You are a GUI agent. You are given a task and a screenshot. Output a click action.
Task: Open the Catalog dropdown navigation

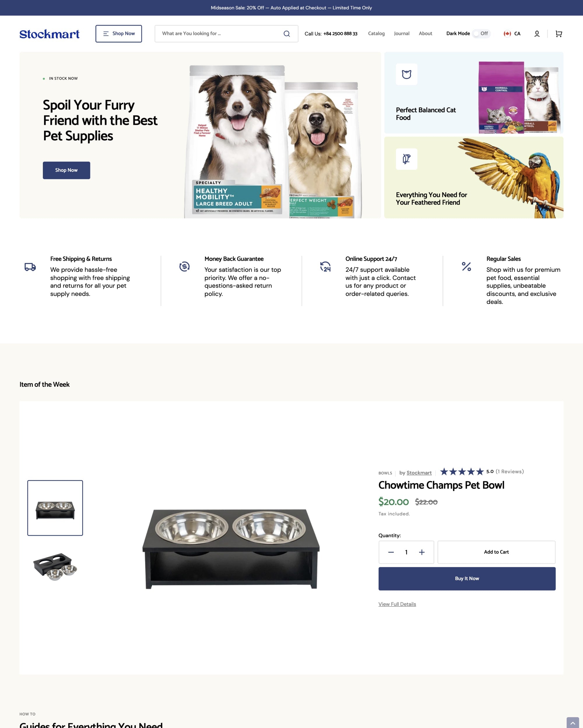pos(377,33)
